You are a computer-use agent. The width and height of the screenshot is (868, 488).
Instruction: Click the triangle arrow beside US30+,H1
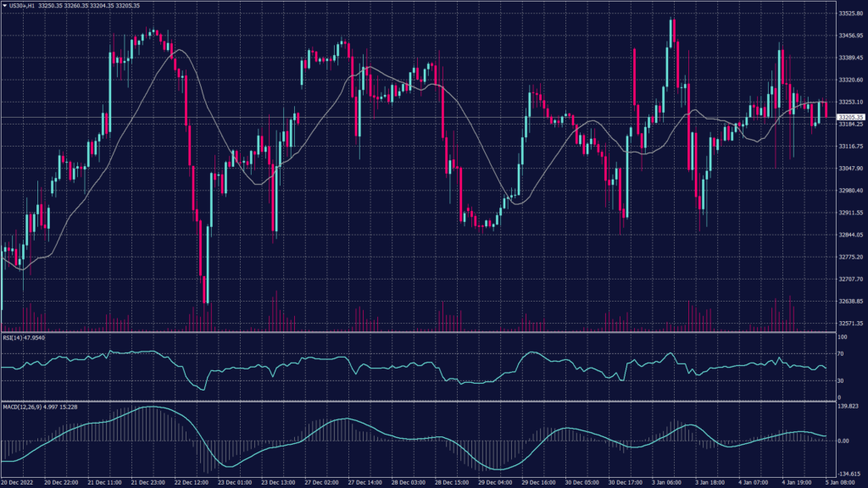point(4,5)
